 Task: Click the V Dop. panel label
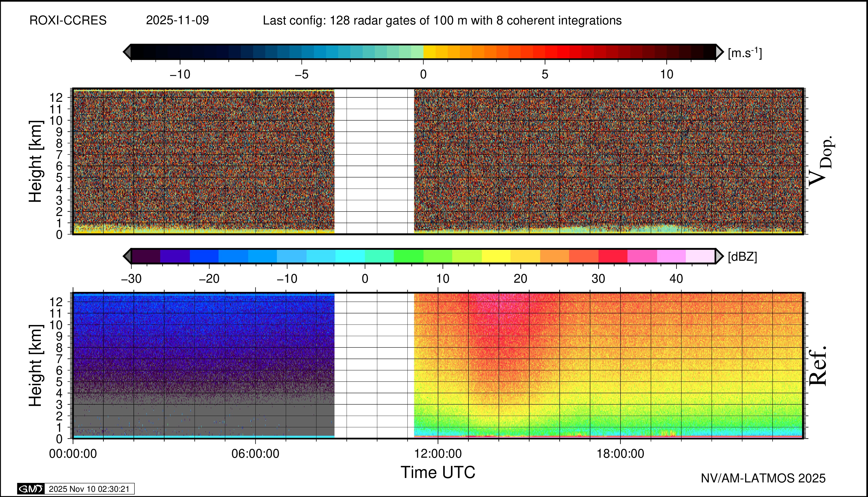pyautogui.click(x=821, y=161)
